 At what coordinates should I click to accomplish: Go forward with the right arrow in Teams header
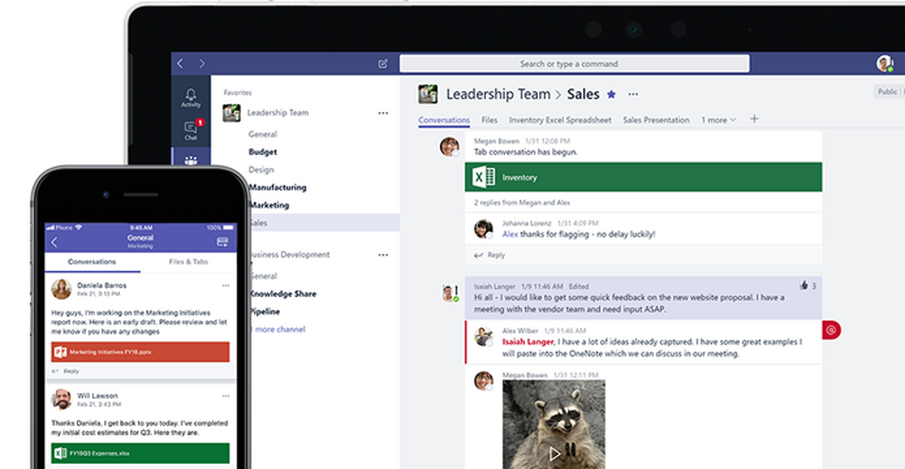[201, 63]
